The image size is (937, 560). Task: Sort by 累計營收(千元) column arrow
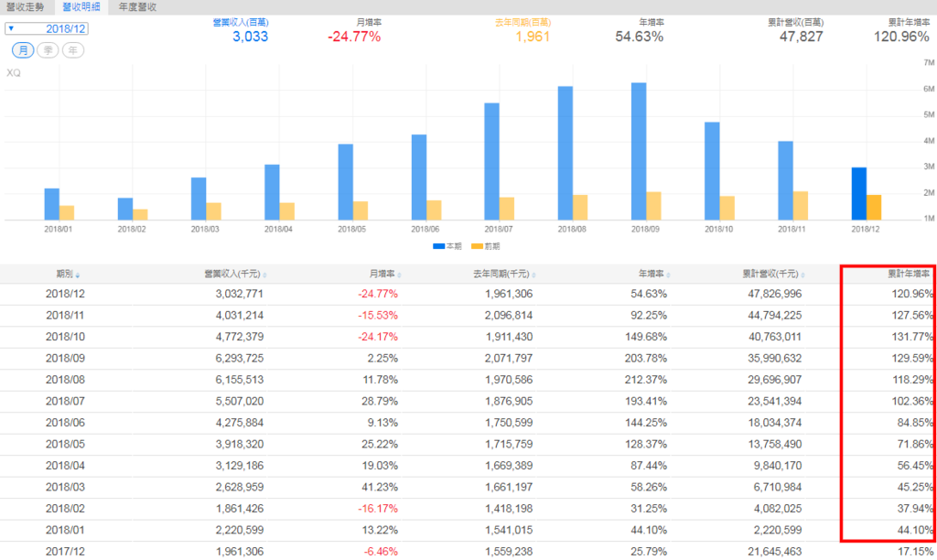802,275
